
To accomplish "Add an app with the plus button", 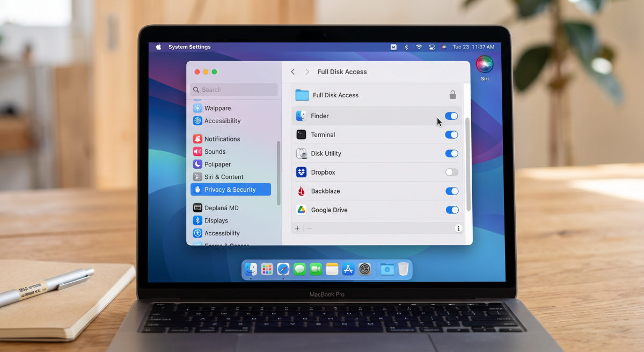I will 297,228.
